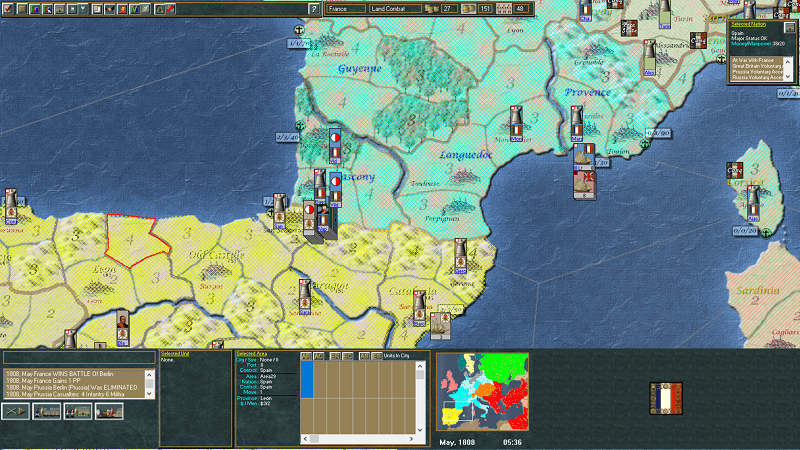Image resolution: width=800 pixels, height=450 pixels.
Task: Select the Gerona fortress in Catalonia
Action: point(460,256)
